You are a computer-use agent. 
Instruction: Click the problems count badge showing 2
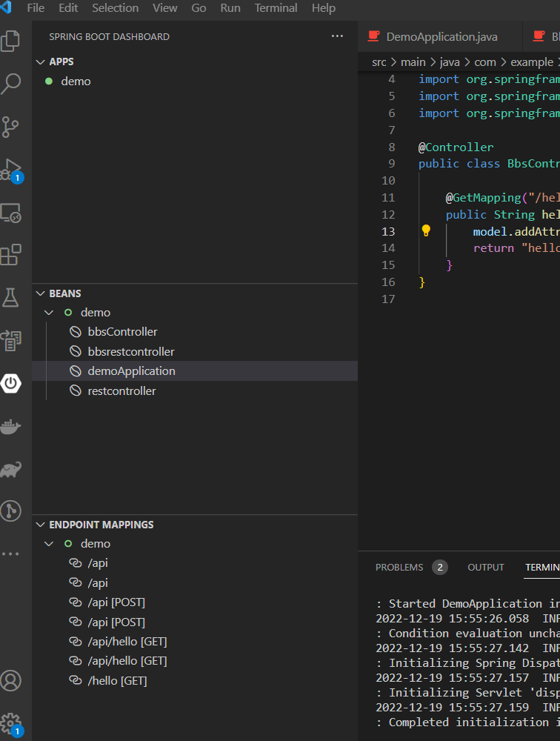[440, 567]
